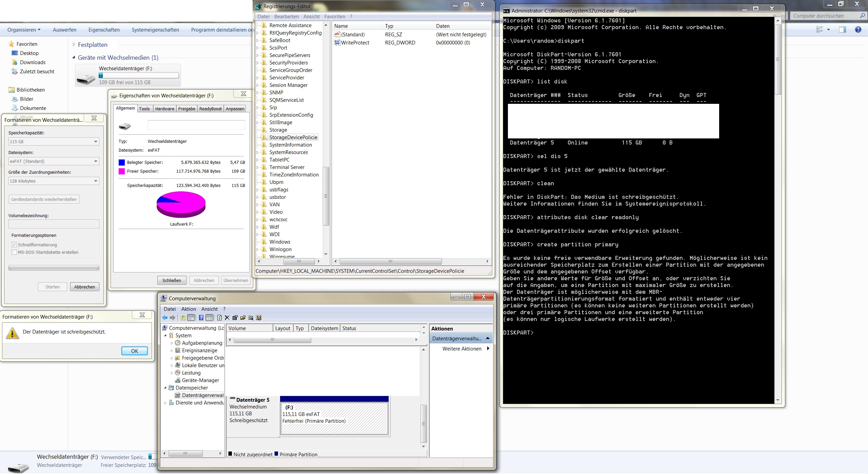
Task: Switch to the Hardware tab
Action: (x=164, y=109)
